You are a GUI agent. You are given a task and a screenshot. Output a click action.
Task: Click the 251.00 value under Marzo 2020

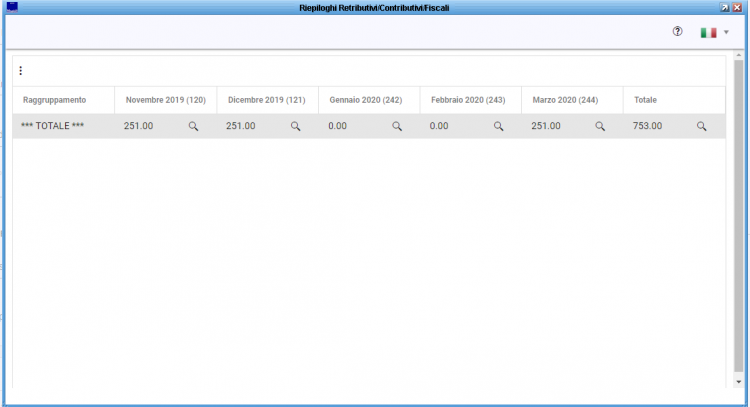click(546, 126)
